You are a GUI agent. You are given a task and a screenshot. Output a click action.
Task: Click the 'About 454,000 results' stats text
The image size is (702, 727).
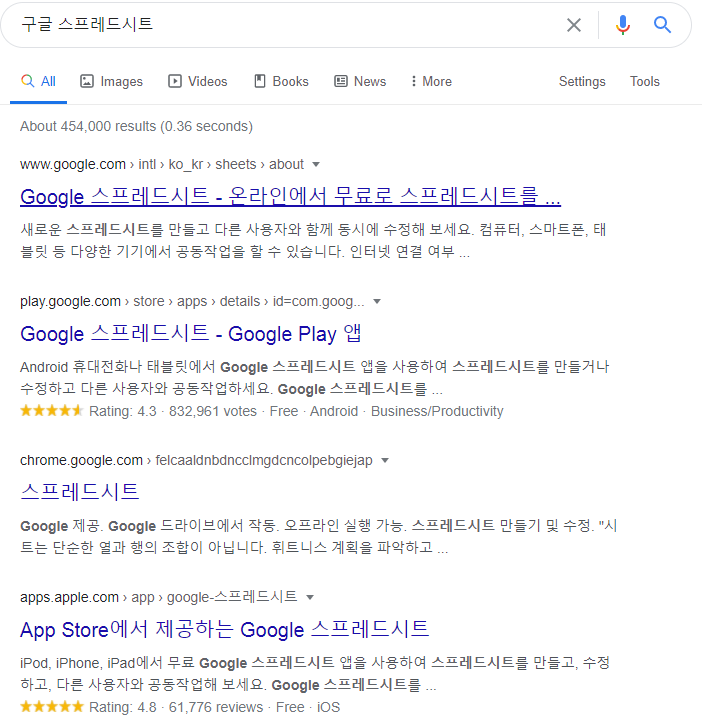(x=136, y=127)
